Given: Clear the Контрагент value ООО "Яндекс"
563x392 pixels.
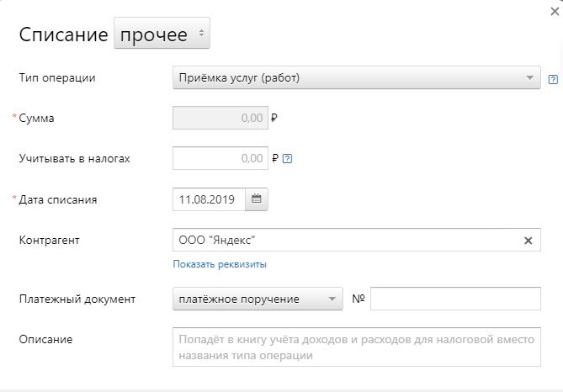Looking at the screenshot, I should tap(528, 241).
